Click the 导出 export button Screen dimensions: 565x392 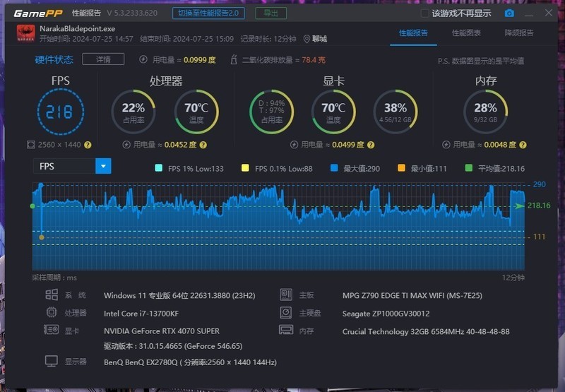coord(271,13)
